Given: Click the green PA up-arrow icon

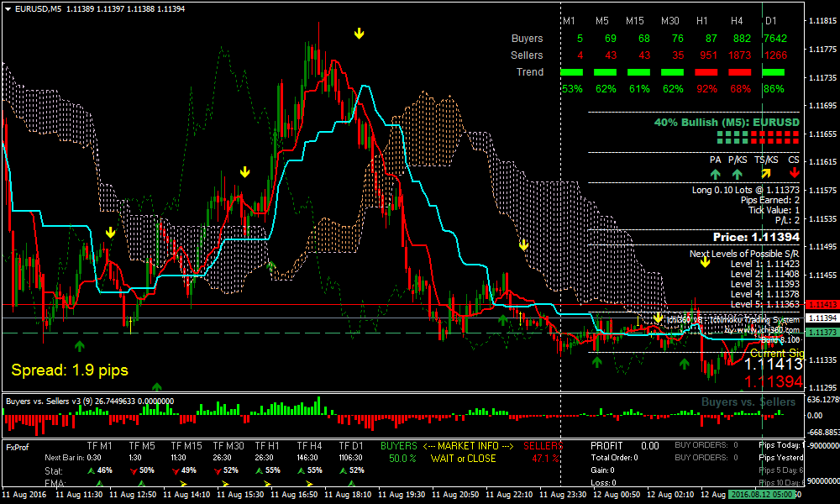Looking at the screenshot, I should (x=716, y=174).
